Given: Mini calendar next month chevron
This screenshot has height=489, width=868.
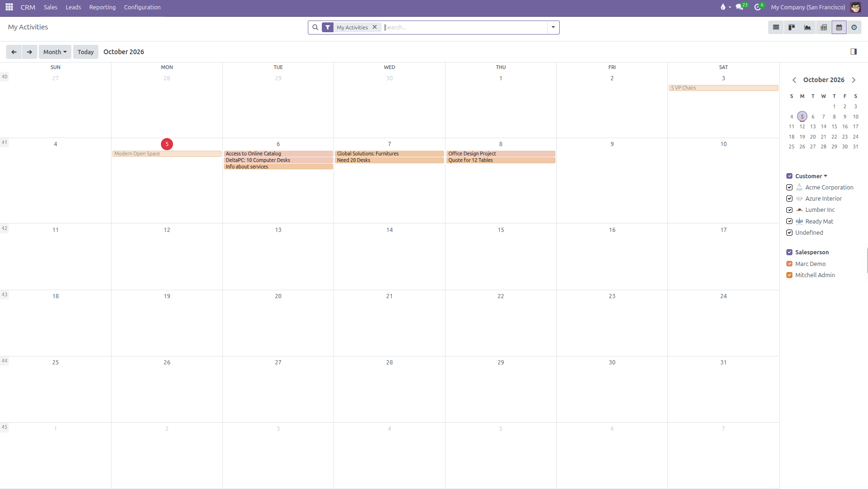Looking at the screenshot, I should click(854, 80).
